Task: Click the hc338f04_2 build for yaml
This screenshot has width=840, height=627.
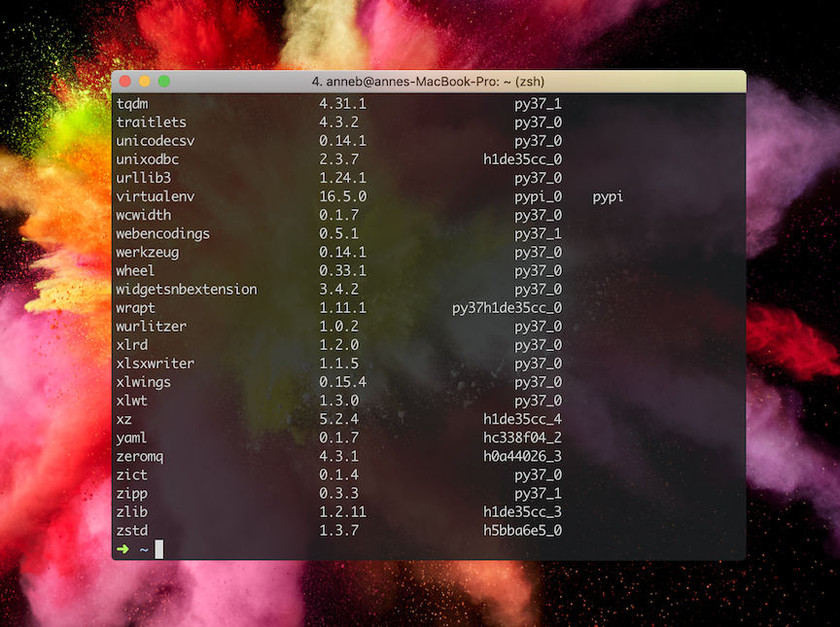Action: click(522, 438)
